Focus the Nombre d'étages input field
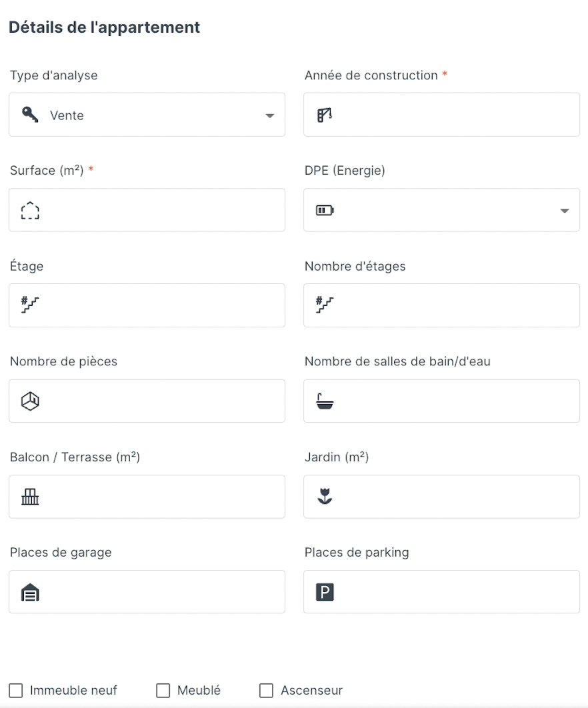Image resolution: width=588 pixels, height=708 pixels. 442,305
